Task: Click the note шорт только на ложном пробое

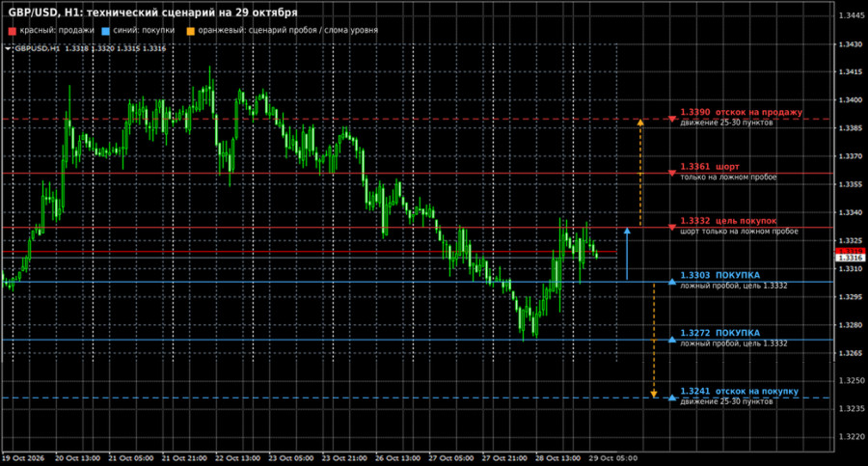Action: tap(739, 231)
